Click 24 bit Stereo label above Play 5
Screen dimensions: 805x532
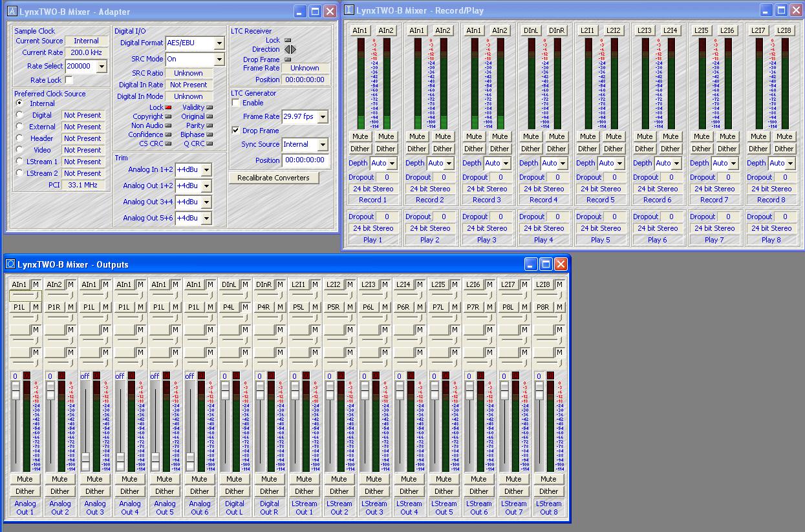pyautogui.click(x=601, y=228)
